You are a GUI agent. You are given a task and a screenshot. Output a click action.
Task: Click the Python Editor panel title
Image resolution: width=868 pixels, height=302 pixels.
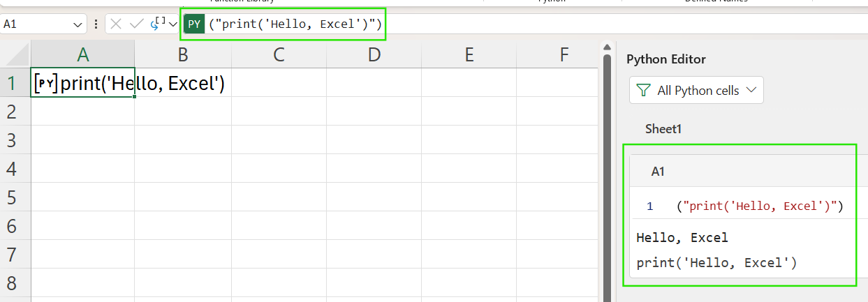tap(666, 59)
